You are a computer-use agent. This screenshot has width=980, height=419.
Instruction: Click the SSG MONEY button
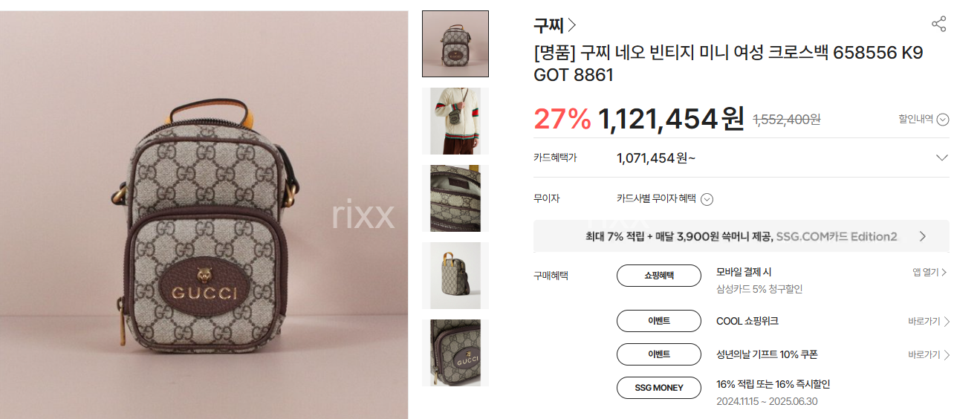coord(659,388)
